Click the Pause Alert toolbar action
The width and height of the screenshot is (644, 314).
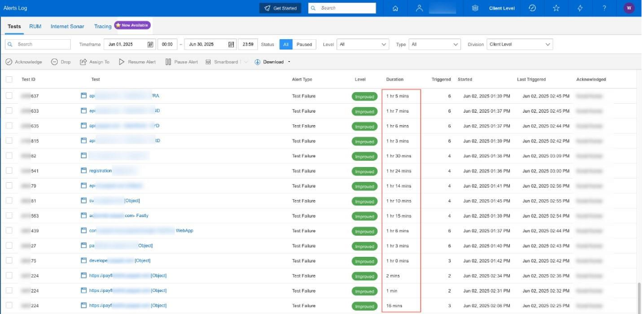(182, 62)
